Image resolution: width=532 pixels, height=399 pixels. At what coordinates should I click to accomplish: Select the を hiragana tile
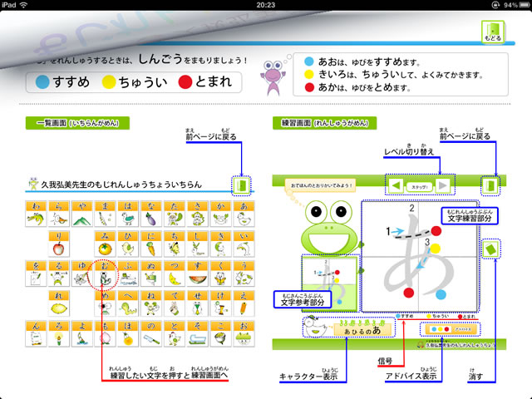click(36, 273)
